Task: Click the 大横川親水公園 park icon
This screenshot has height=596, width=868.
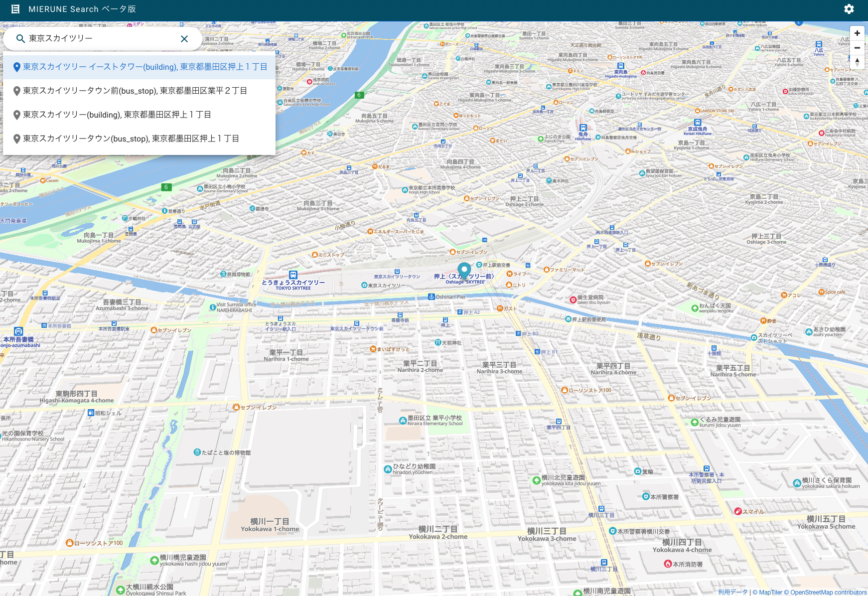Action: [x=120, y=590]
